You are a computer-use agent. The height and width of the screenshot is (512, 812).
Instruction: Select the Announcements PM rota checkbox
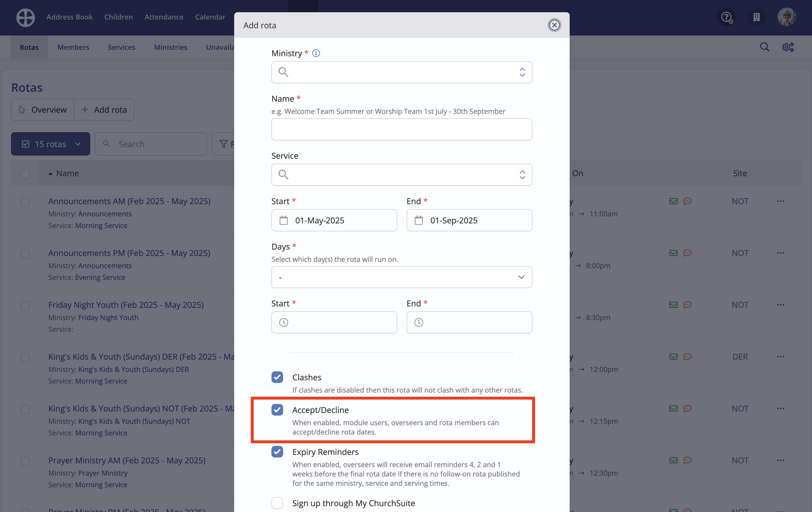(25, 254)
